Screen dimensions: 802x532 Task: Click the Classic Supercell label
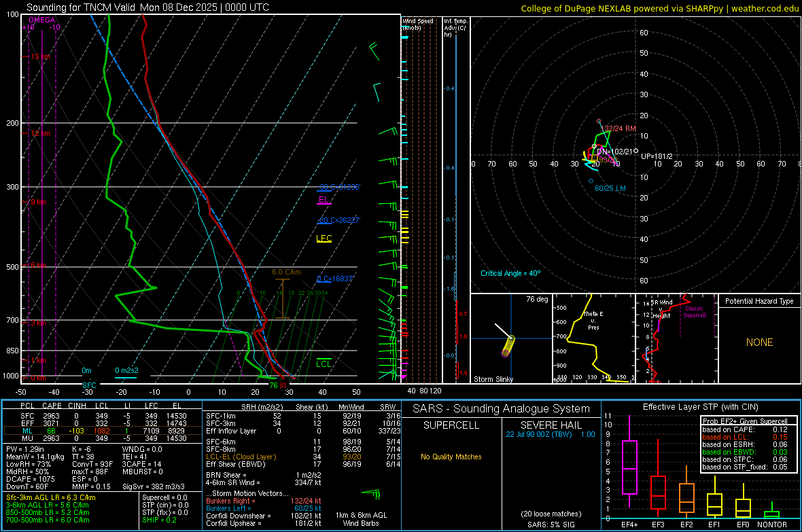[695, 312]
